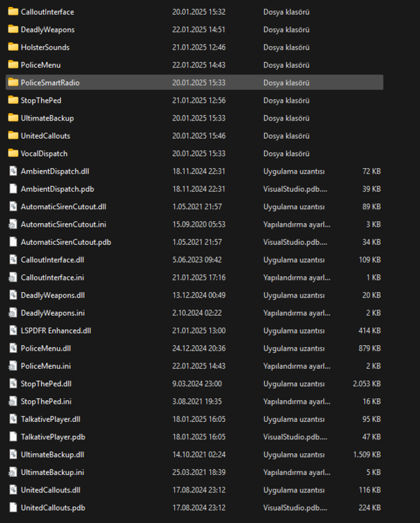Select the AmbientDispatch.pdb file name

point(57,189)
